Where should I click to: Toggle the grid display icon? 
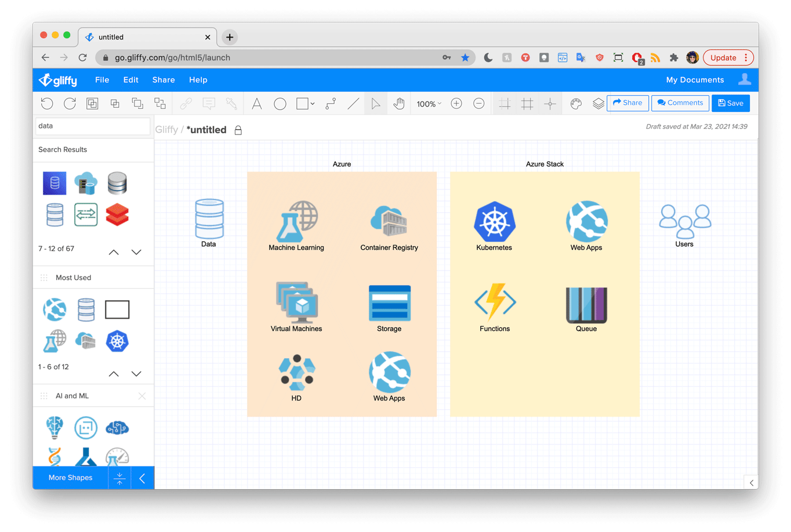click(527, 104)
